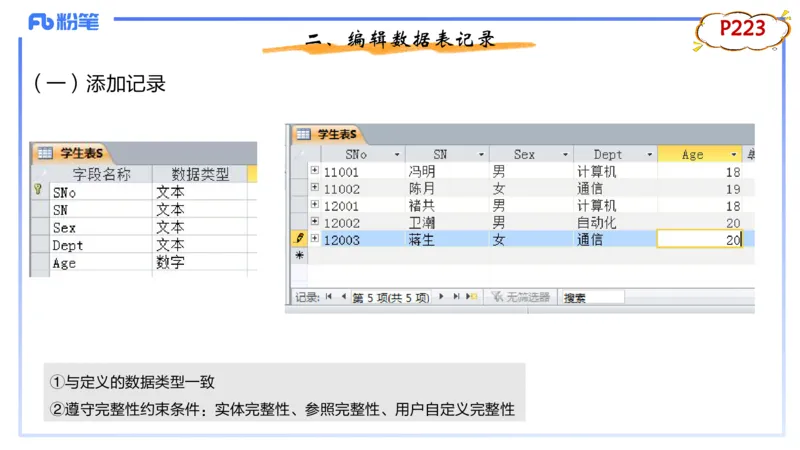Expand the subdatasheet for record 11001
This screenshot has width=800, height=450.
[315, 170]
